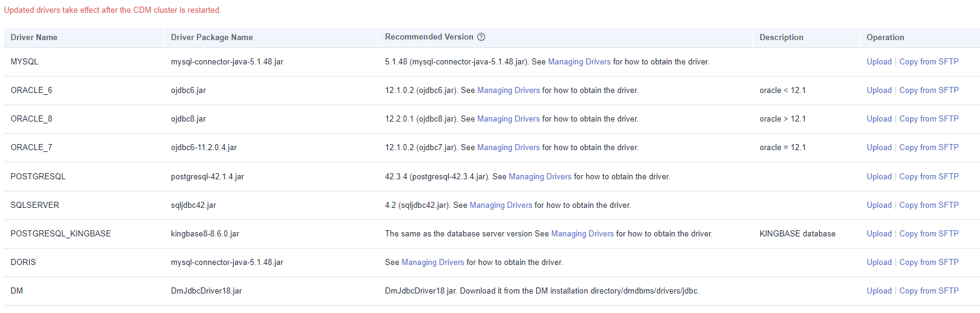This screenshot has height=313, width=980.
Task: Upload driver for SQLSERVER row
Action: tap(879, 205)
